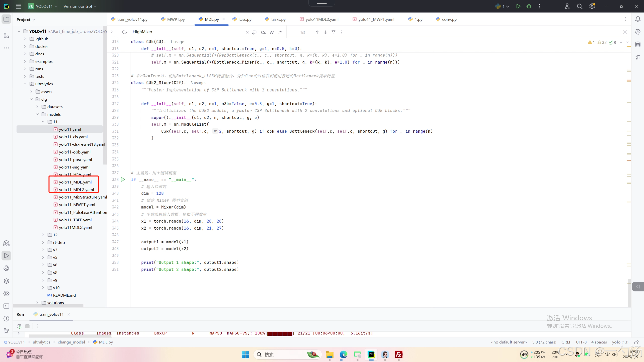Toggle Words (W) search option

272,32
